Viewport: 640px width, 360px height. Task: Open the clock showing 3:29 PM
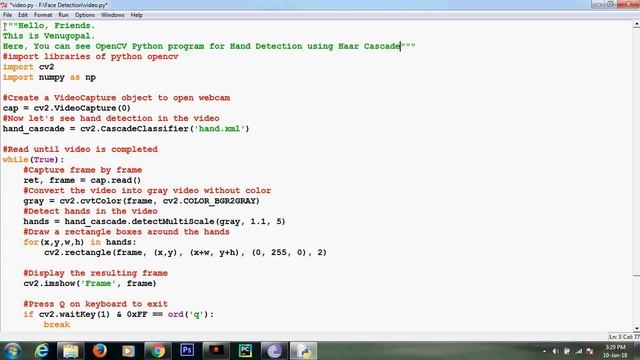pos(615,351)
